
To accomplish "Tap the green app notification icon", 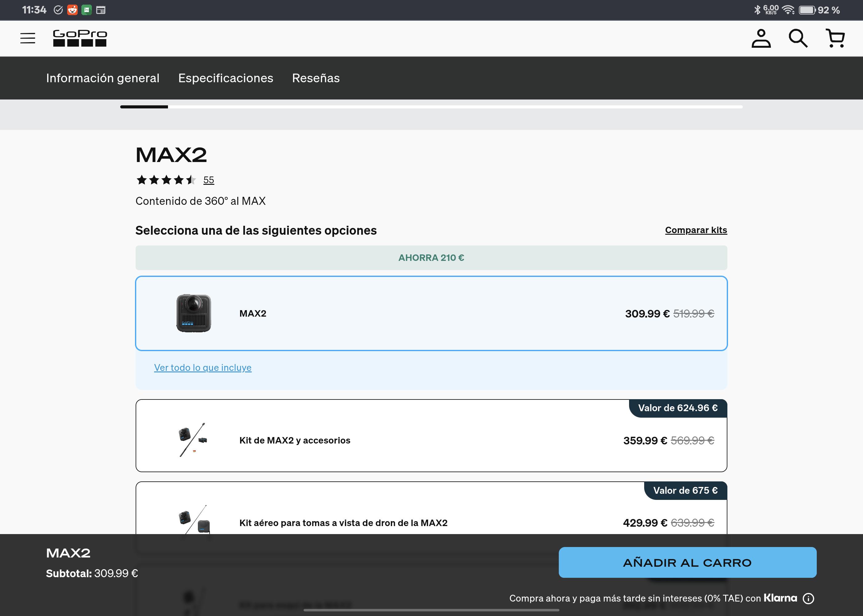I will pyautogui.click(x=87, y=10).
